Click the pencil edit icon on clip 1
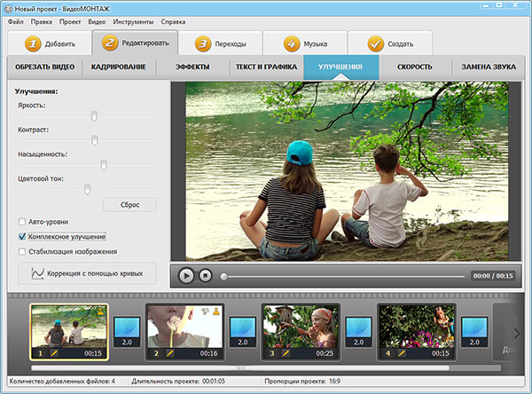The width and height of the screenshot is (532, 394). click(54, 353)
